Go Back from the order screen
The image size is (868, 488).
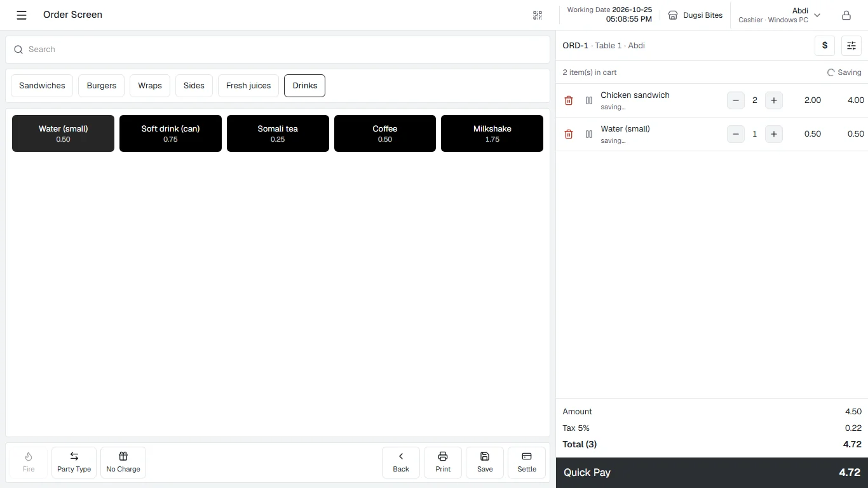click(x=401, y=463)
